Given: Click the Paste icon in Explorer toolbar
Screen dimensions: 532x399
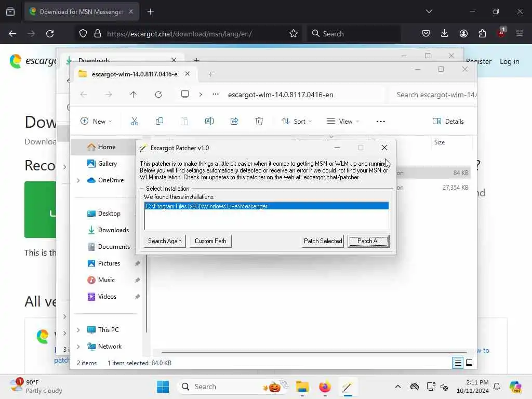Looking at the screenshot, I should (x=184, y=121).
